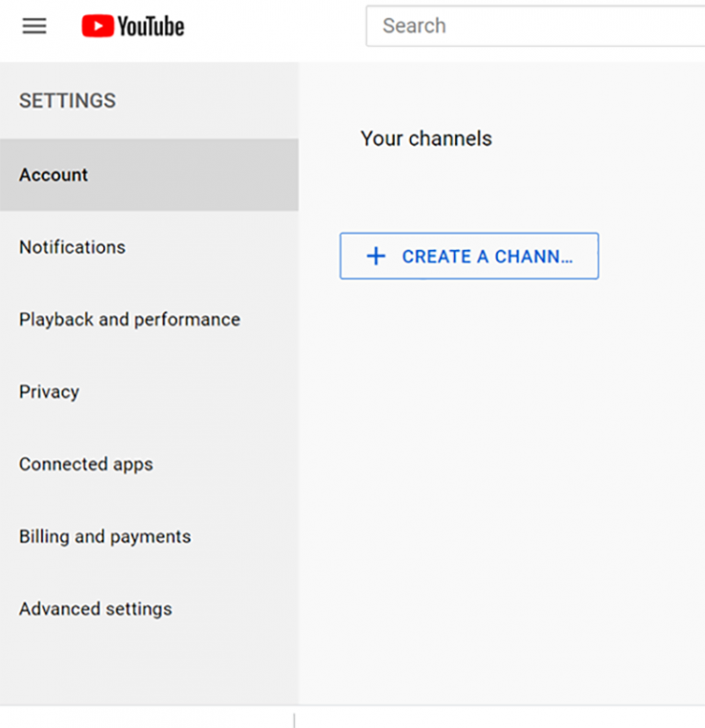The height and width of the screenshot is (728, 705).
Task: Click the vertical divider line at page bottom
Action: tap(294, 720)
